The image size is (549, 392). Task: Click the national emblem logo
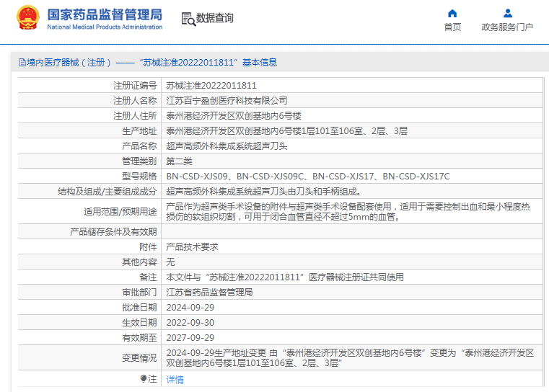click(28, 17)
